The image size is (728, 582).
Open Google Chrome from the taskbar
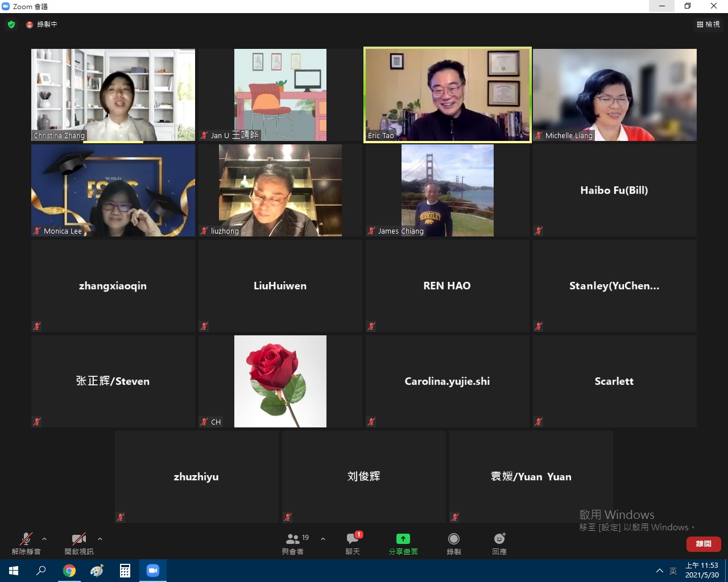[x=69, y=571]
